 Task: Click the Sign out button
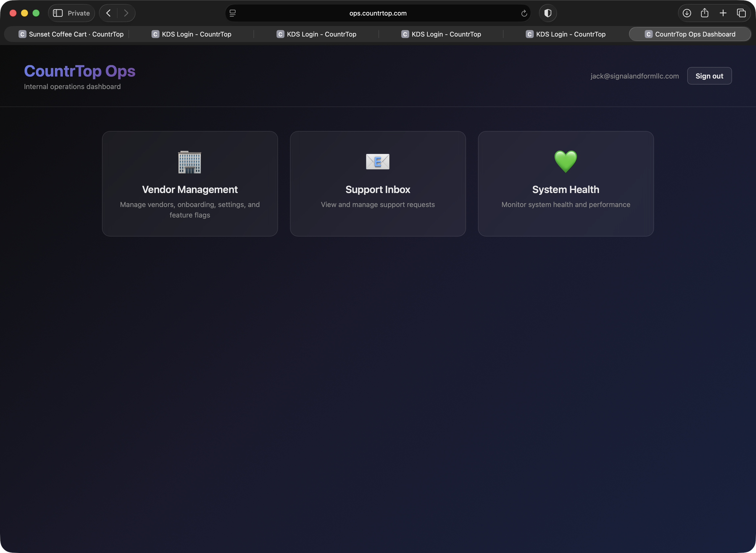[x=709, y=76]
